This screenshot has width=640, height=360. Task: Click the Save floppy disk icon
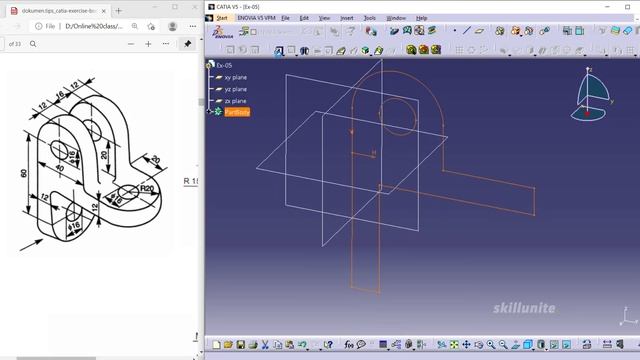(240, 345)
